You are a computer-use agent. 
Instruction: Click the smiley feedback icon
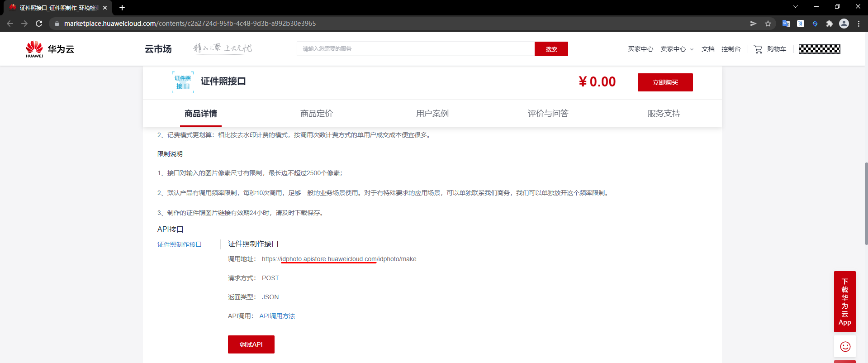[x=845, y=347]
